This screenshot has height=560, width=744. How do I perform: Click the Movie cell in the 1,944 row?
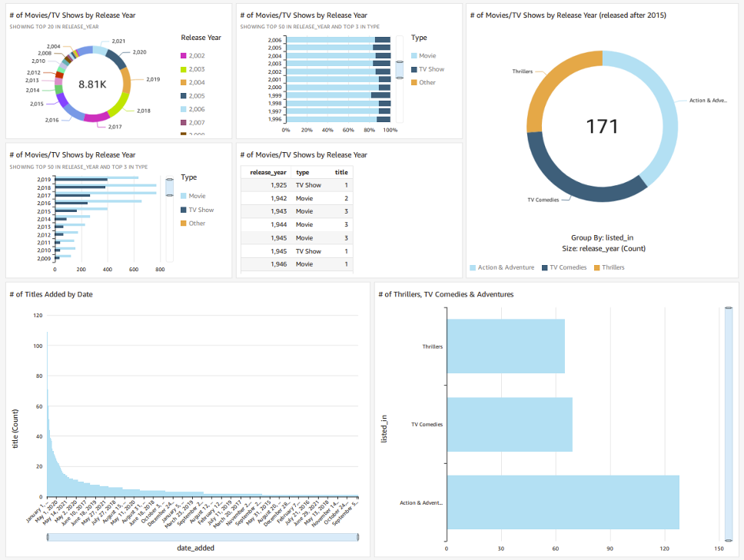point(304,225)
